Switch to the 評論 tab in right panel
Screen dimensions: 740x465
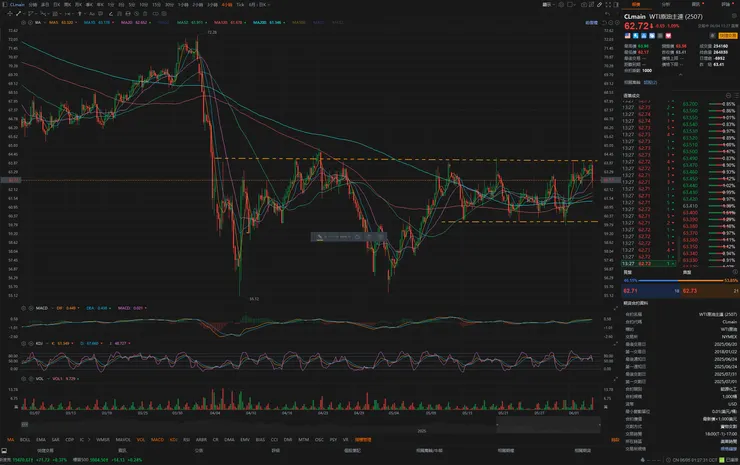pos(725,4)
